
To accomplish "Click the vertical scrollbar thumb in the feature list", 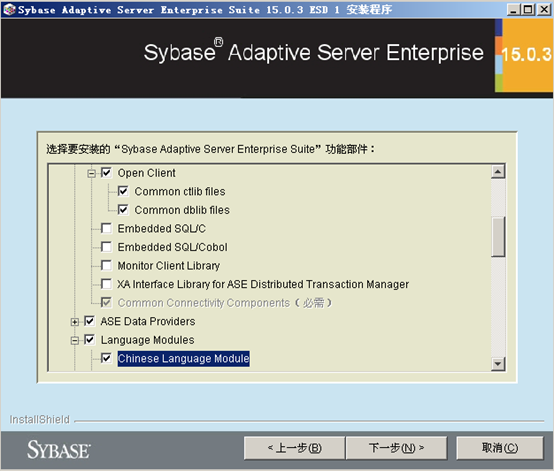I will pyautogui.click(x=498, y=236).
